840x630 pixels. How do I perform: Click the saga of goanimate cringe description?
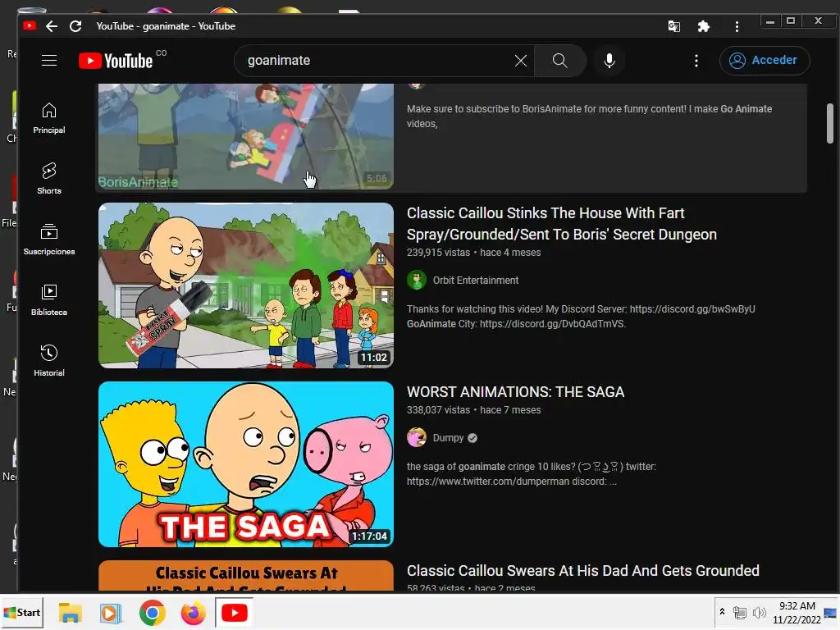click(531, 474)
